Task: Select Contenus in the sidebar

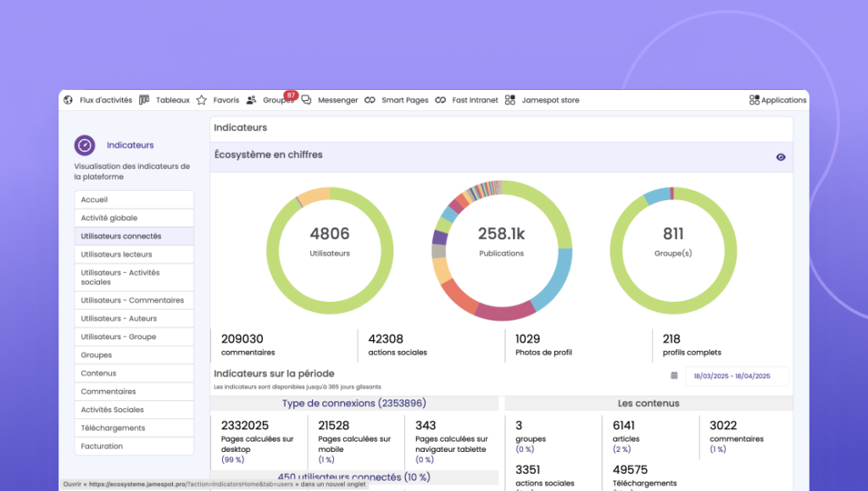Action: [x=134, y=373]
